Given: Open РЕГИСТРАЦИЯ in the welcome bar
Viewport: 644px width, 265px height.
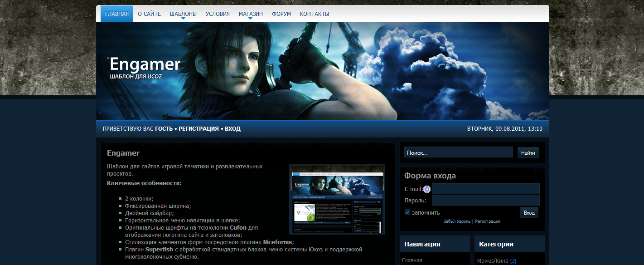Looking at the screenshot, I should point(199,129).
